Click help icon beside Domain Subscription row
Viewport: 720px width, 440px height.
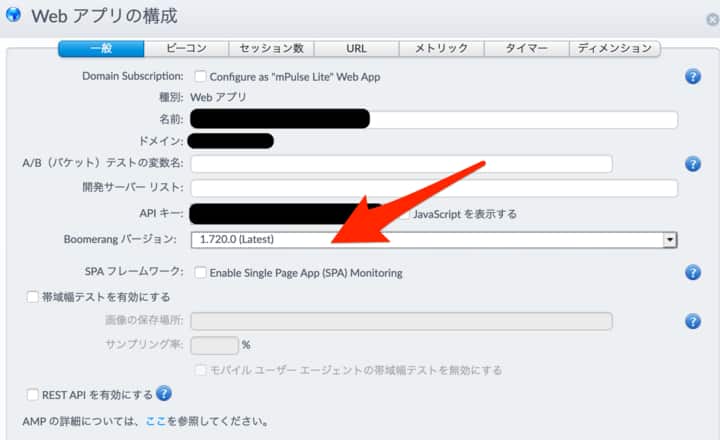(692, 76)
